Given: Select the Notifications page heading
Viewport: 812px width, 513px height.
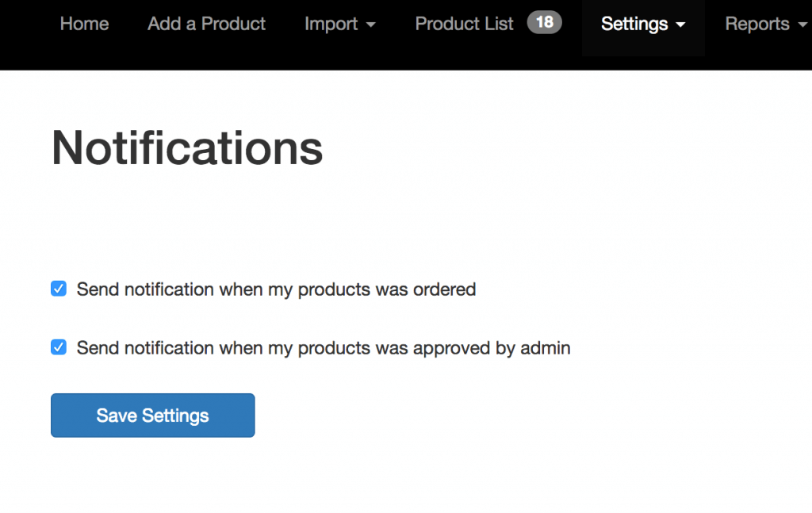Looking at the screenshot, I should click(186, 148).
